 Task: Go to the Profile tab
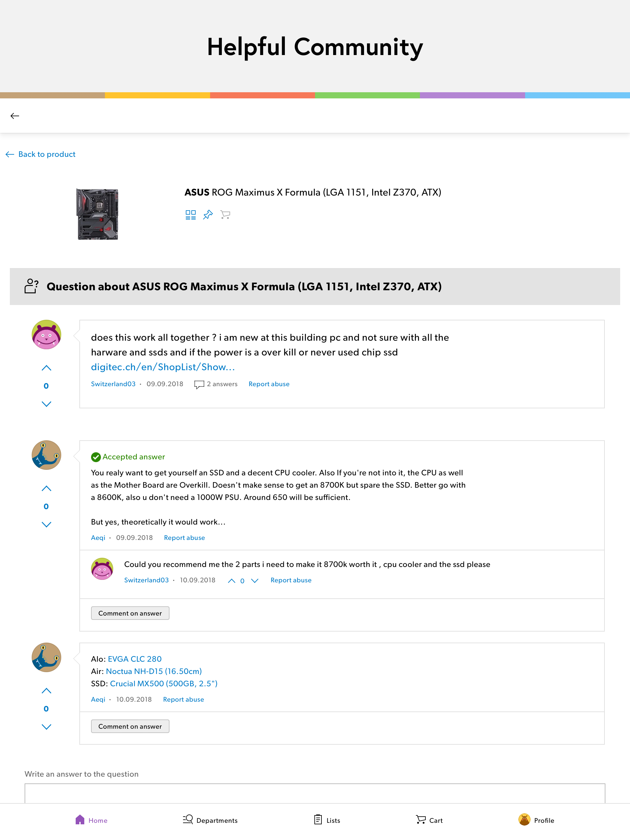click(536, 820)
